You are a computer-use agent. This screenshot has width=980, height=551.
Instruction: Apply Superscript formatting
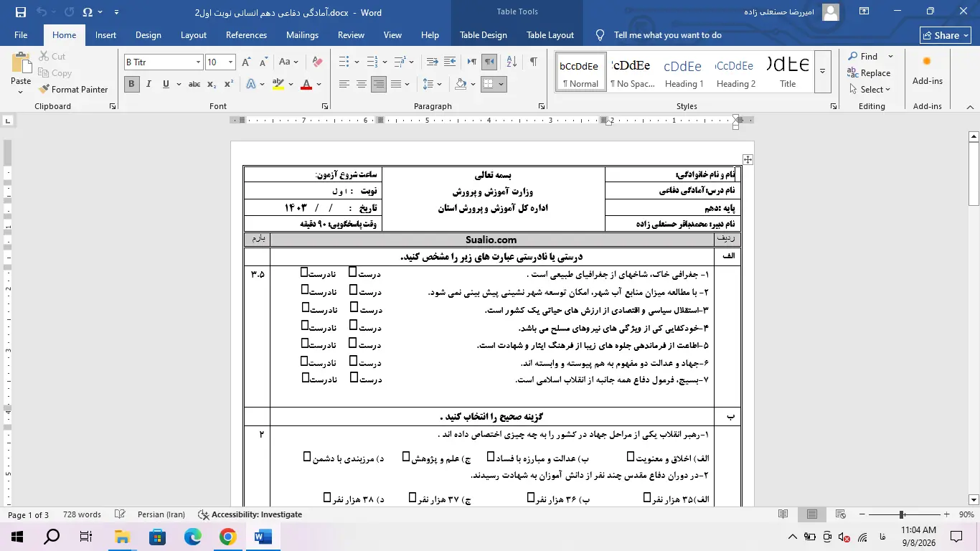[x=229, y=84]
